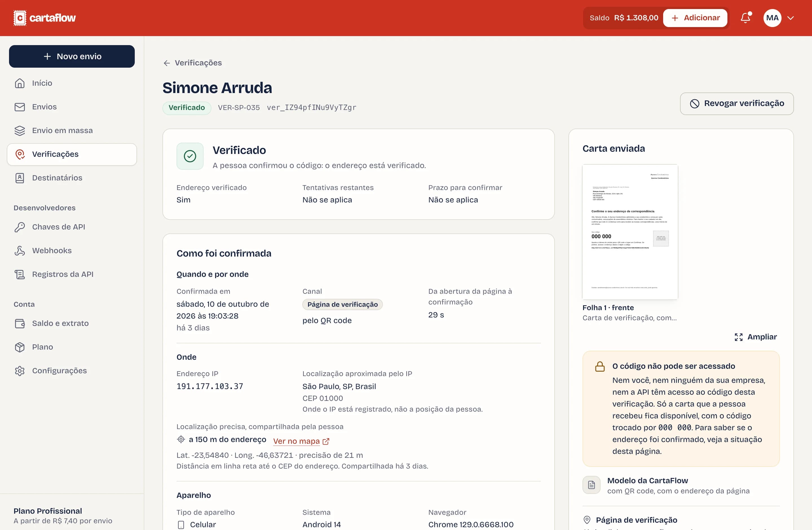Click Ampliar to enlarge the letter
Screen dimensions: 812x530
click(x=755, y=337)
